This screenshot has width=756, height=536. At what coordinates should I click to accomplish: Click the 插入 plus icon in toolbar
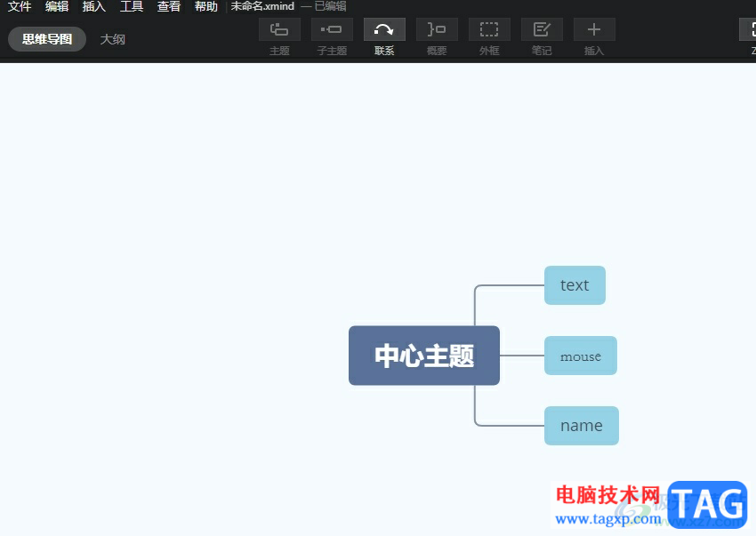[x=594, y=29]
